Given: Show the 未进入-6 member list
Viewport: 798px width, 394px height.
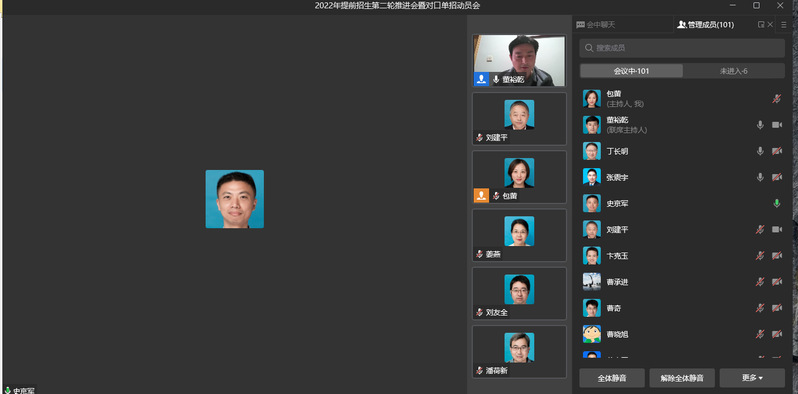Looking at the screenshot, I should pyautogui.click(x=733, y=71).
